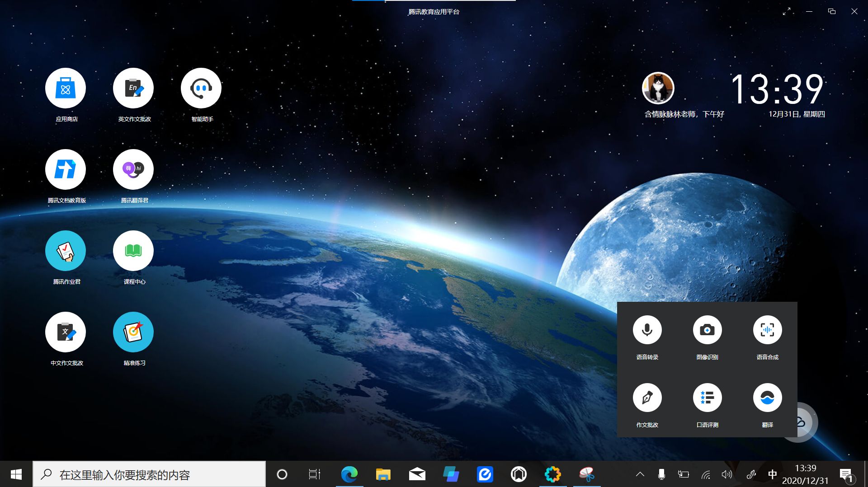The image size is (868, 487).
Task: Open Cortana circle in taskbar
Action: coord(282,474)
